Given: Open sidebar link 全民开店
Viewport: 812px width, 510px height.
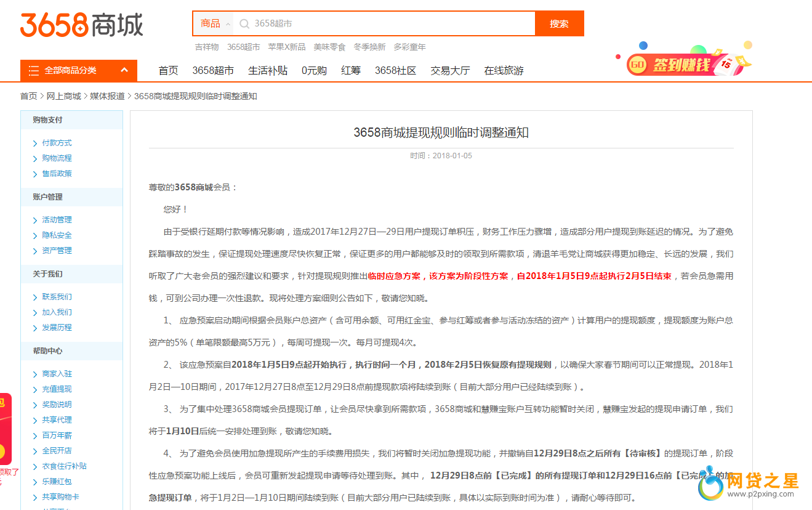Looking at the screenshot, I should tap(57, 451).
